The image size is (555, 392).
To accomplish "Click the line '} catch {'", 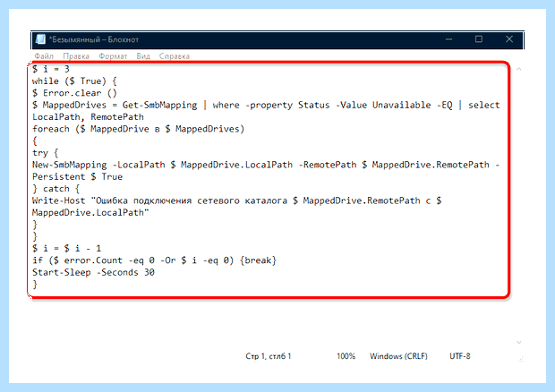I will click(x=55, y=189).
